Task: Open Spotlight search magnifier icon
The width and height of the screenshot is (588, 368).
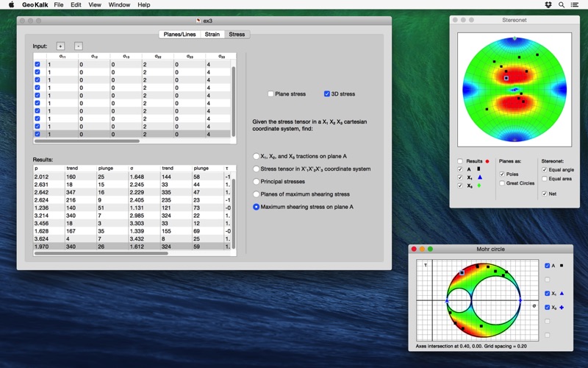Action: pyautogui.click(x=562, y=5)
